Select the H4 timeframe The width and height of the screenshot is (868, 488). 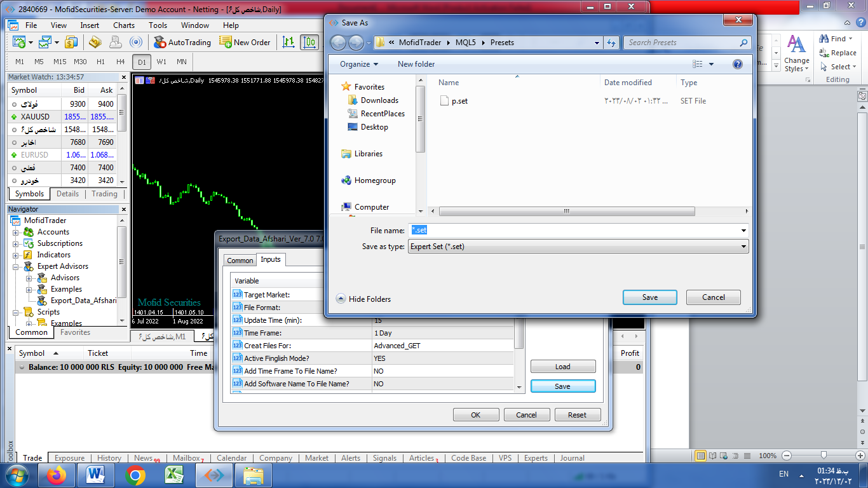[x=121, y=62]
